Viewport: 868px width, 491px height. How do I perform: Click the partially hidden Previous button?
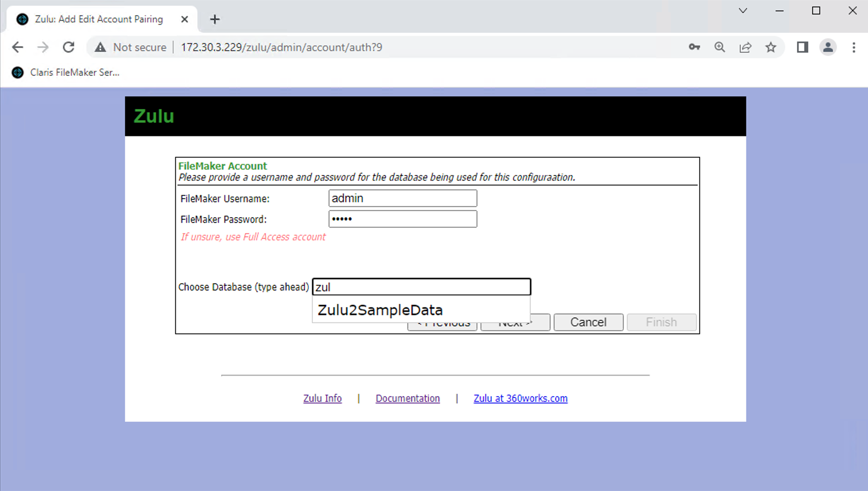tap(442, 326)
